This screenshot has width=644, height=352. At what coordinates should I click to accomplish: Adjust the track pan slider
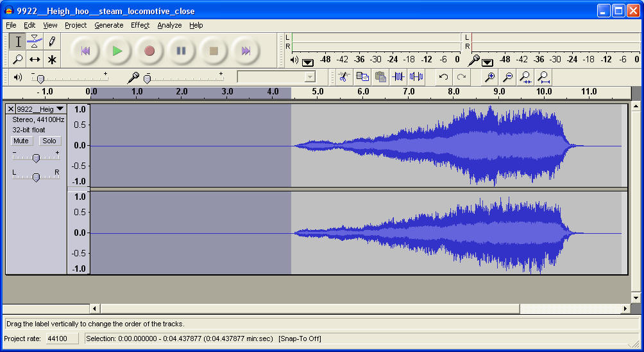click(x=36, y=177)
